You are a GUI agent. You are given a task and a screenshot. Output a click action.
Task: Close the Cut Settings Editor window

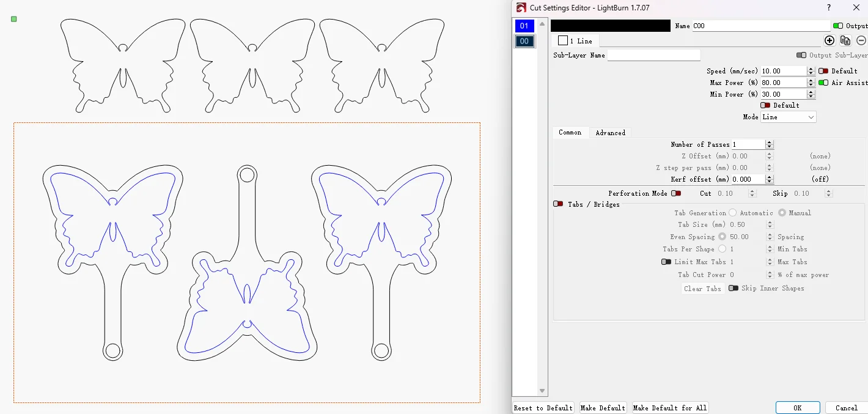pos(856,7)
